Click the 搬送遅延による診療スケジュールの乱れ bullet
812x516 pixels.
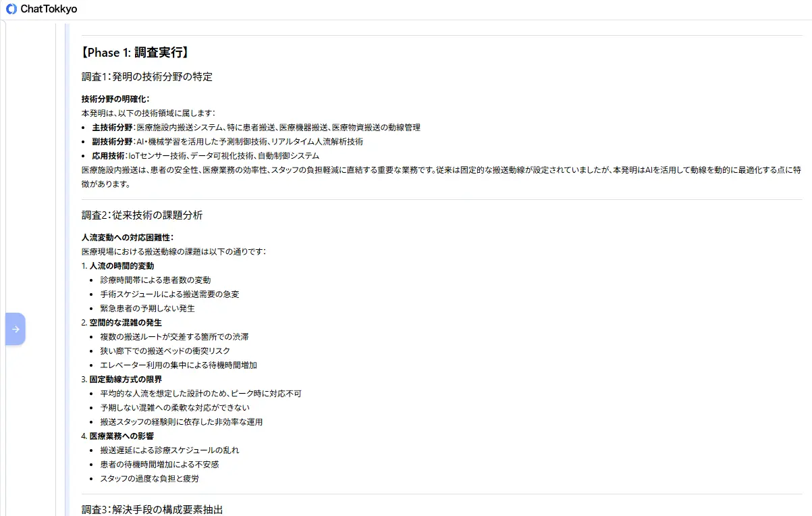(169, 450)
